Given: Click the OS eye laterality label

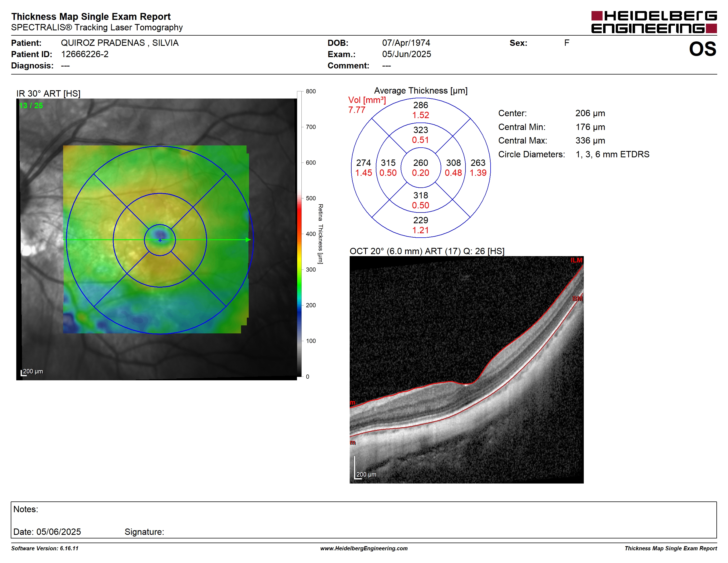Looking at the screenshot, I should [x=702, y=49].
